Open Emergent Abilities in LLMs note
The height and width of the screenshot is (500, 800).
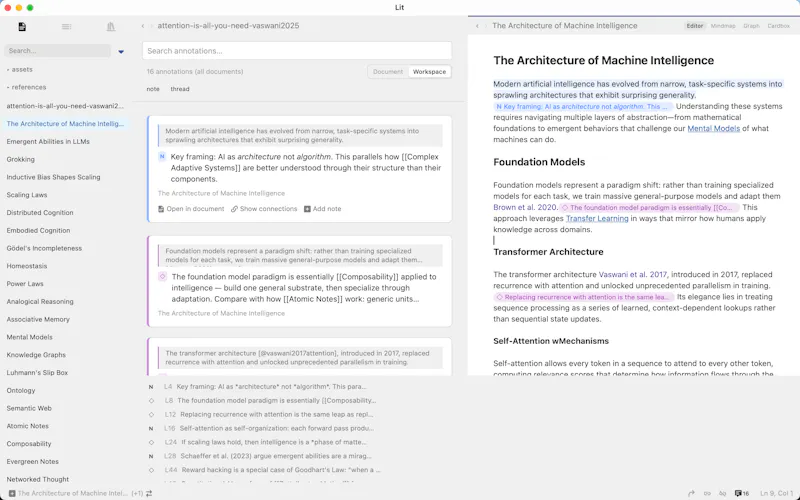tap(48, 141)
